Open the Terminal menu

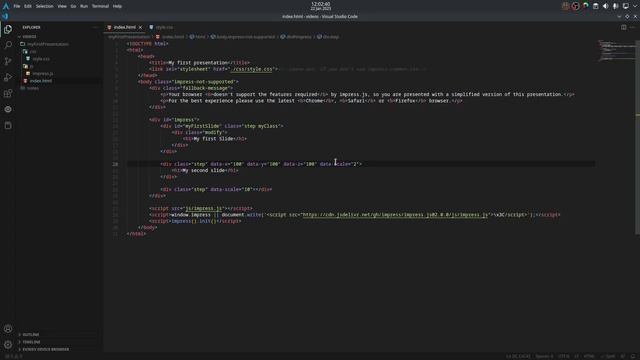click(100, 6)
